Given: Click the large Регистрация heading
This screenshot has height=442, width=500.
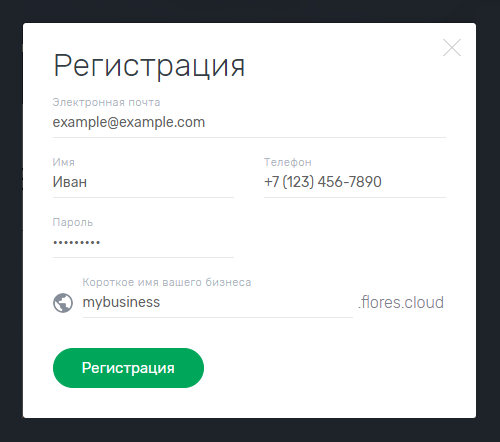Looking at the screenshot, I should [149, 66].
